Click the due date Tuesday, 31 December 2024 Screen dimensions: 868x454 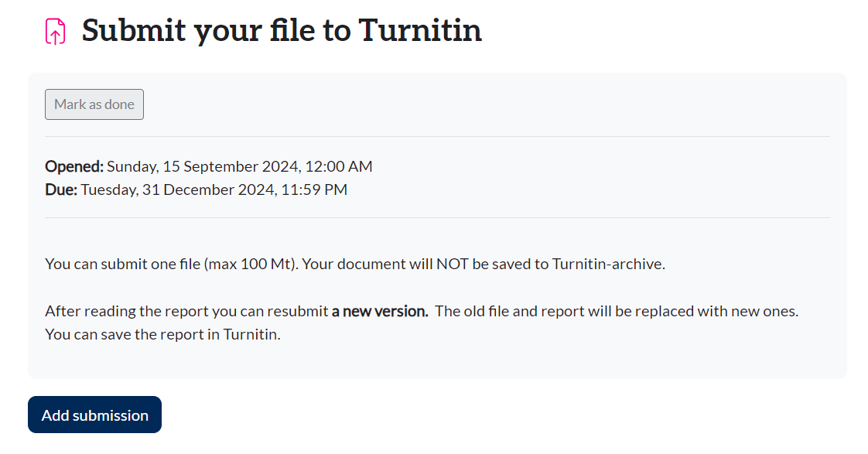178,189
